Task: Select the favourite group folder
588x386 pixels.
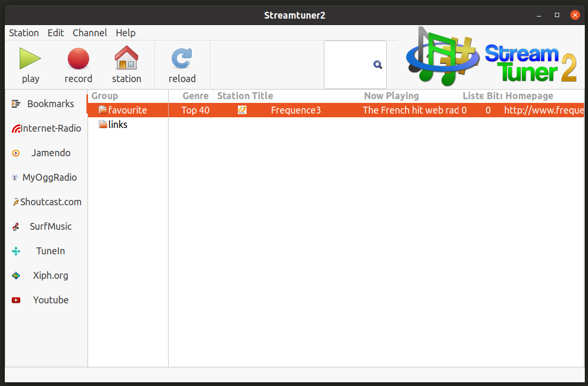Action: 128,110
